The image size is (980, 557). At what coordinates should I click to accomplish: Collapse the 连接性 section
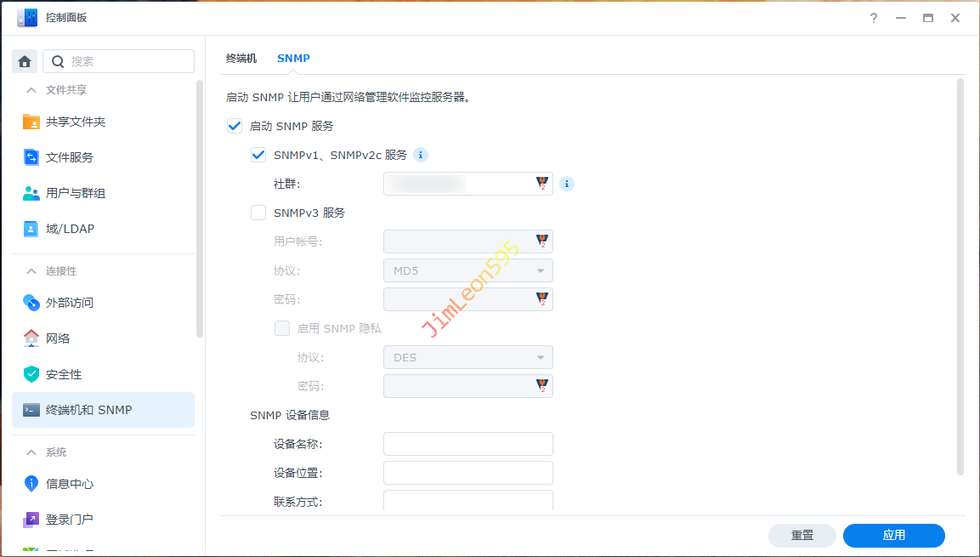31,270
